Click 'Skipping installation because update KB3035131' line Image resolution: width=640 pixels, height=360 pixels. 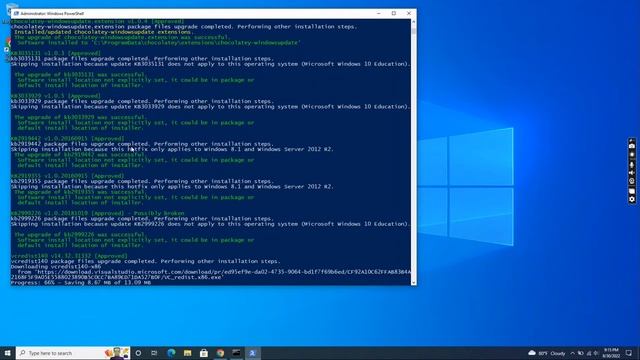(210, 64)
